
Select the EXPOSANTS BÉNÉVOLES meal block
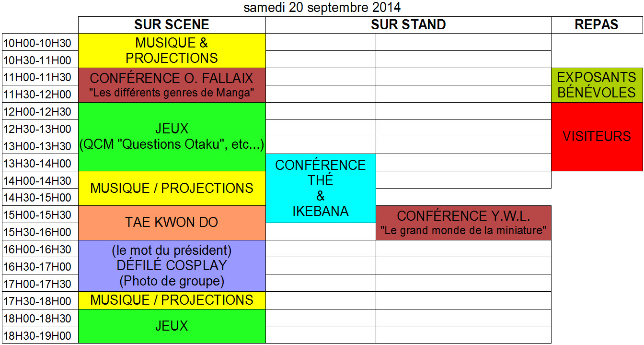point(597,85)
